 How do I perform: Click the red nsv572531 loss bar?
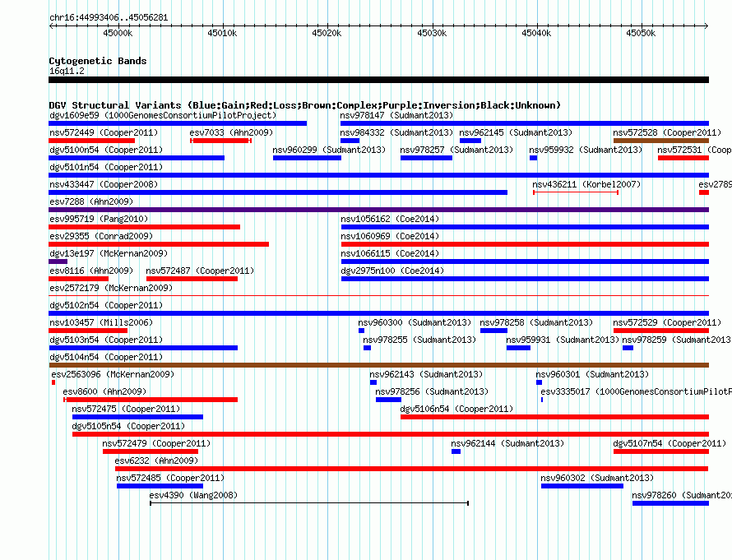[x=683, y=158]
